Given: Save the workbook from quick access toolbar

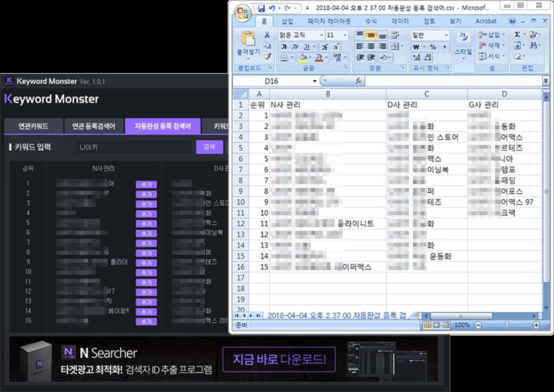Looking at the screenshot, I should (x=261, y=8).
